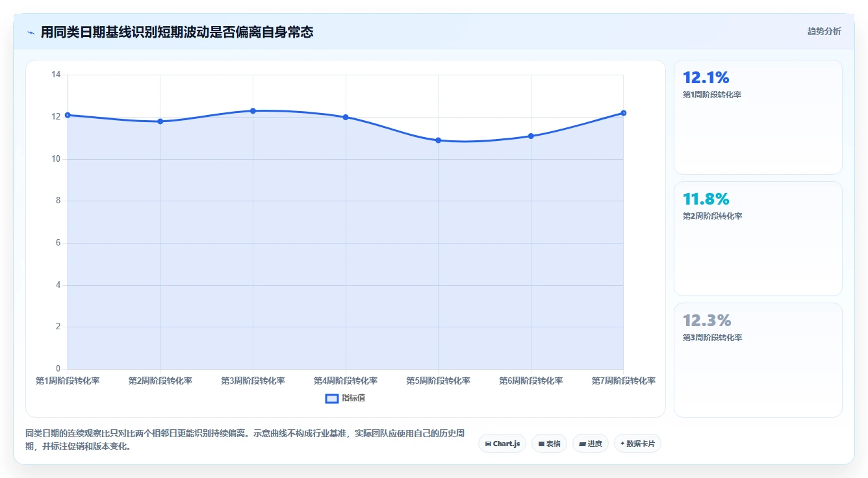Click x-axis label 第3周阶段转化率

click(253, 381)
